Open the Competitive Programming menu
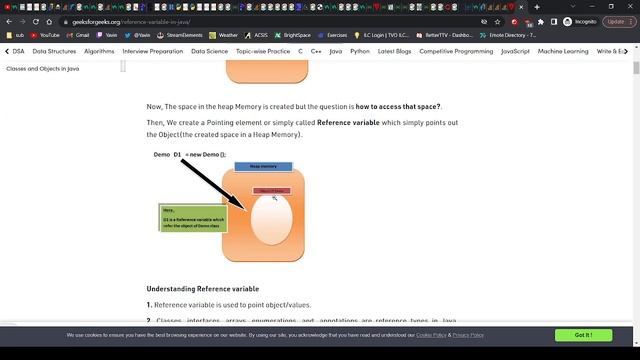Screen dimensions: 640x360 point(456,51)
